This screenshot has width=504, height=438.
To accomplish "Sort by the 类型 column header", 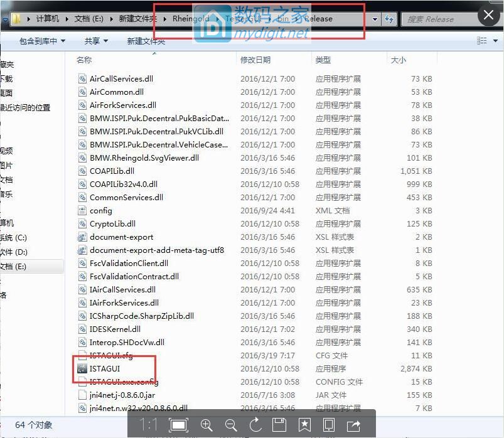I will [x=323, y=60].
